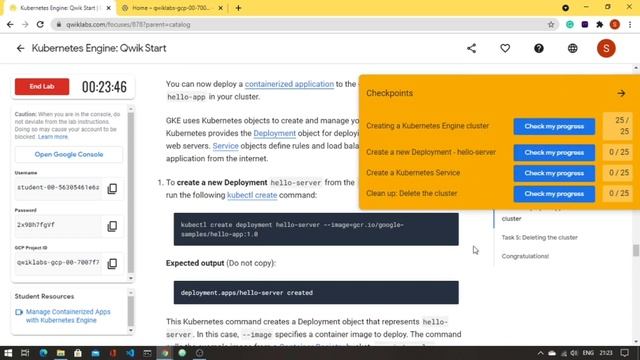Click the Chrome profile avatar in toolbar

click(615, 24)
